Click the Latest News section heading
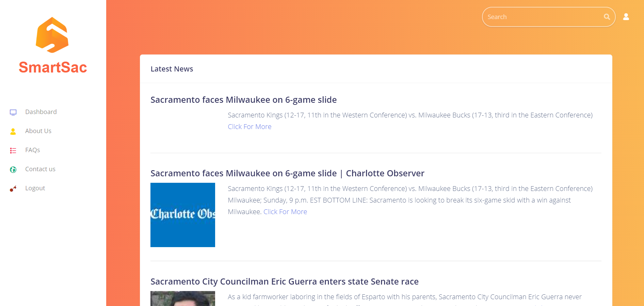This screenshot has height=306, width=644. [172, 69]
